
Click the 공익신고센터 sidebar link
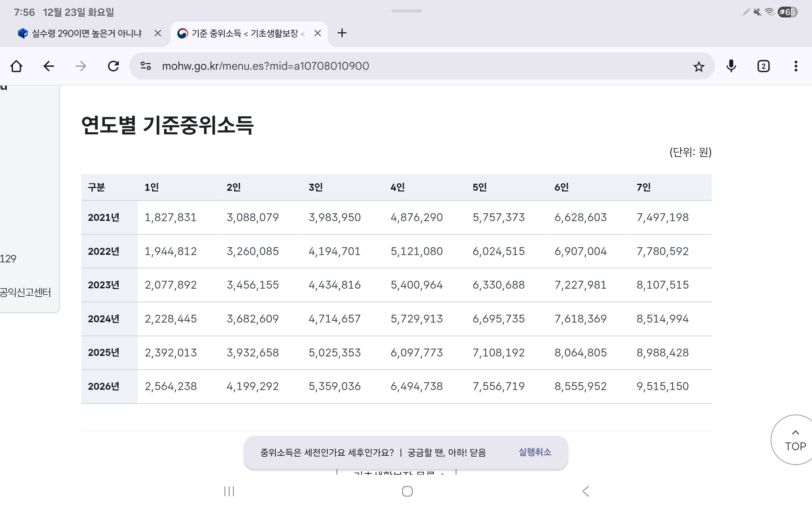(x=25, y=292)
